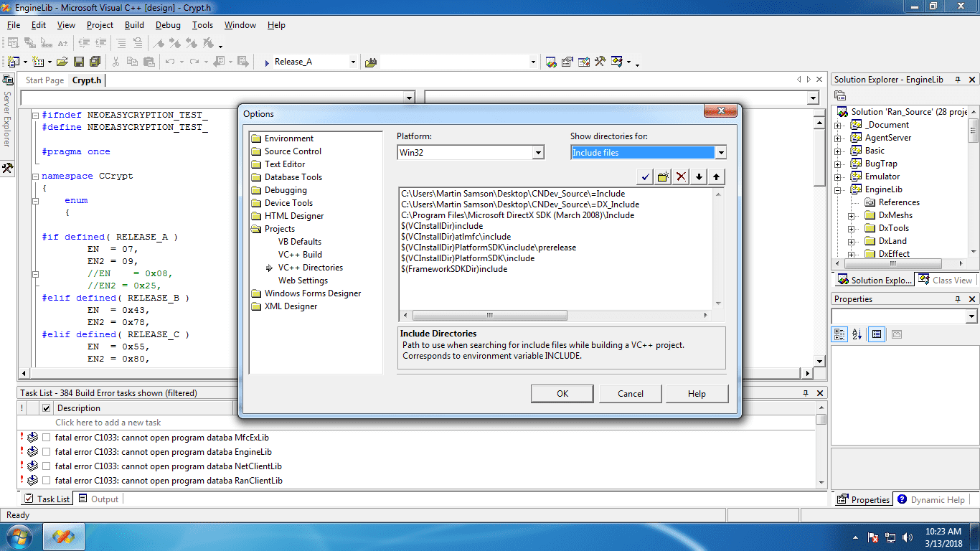980x551 pixels.
Task: Collapse the EngineLib project node
Action: (838, 189)
